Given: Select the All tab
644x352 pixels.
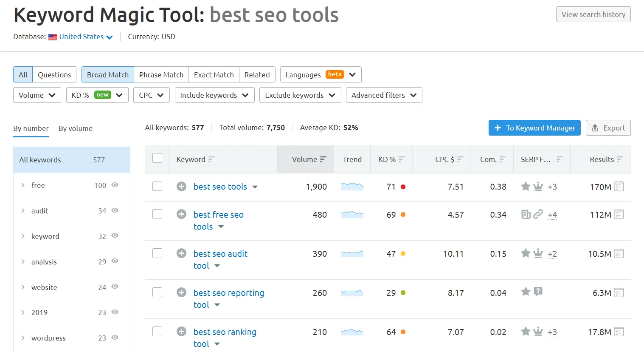Looking at the screenshot, I should tap(23, 74).
